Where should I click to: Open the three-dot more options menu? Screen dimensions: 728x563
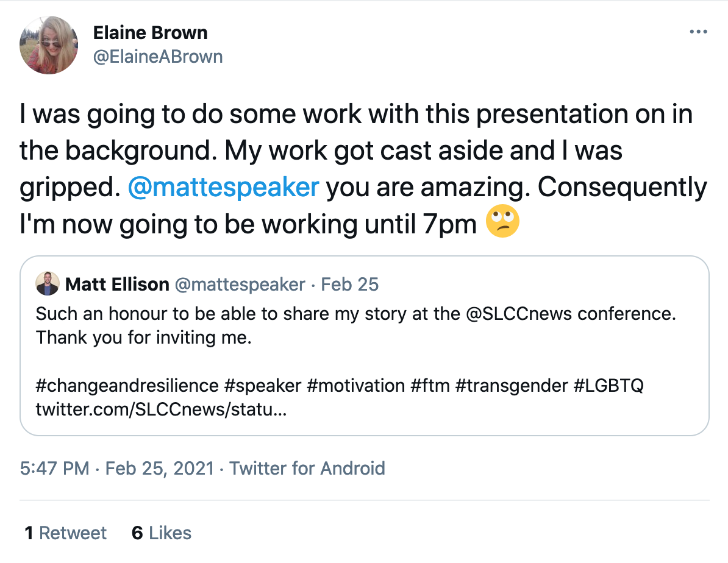coord(698,32)
